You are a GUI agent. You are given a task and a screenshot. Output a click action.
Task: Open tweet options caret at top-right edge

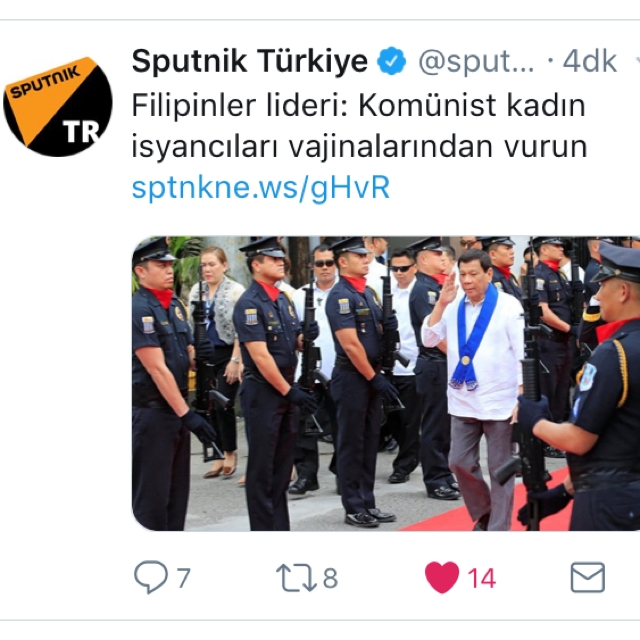coord(638,61)
